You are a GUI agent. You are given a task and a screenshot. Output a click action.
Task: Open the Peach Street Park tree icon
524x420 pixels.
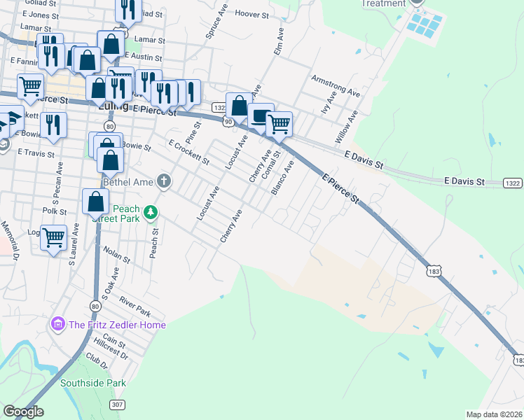(x=151, y=212)
